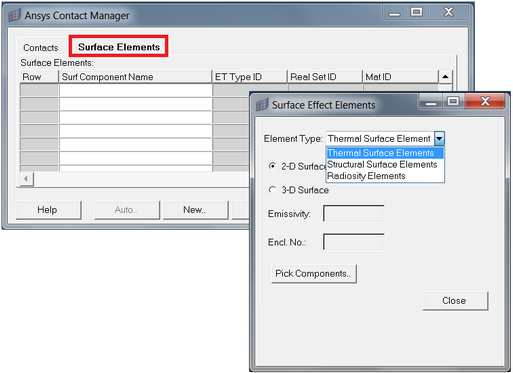
Task: Click the Surface Effect Elements title icon
Action: (262, 105)
